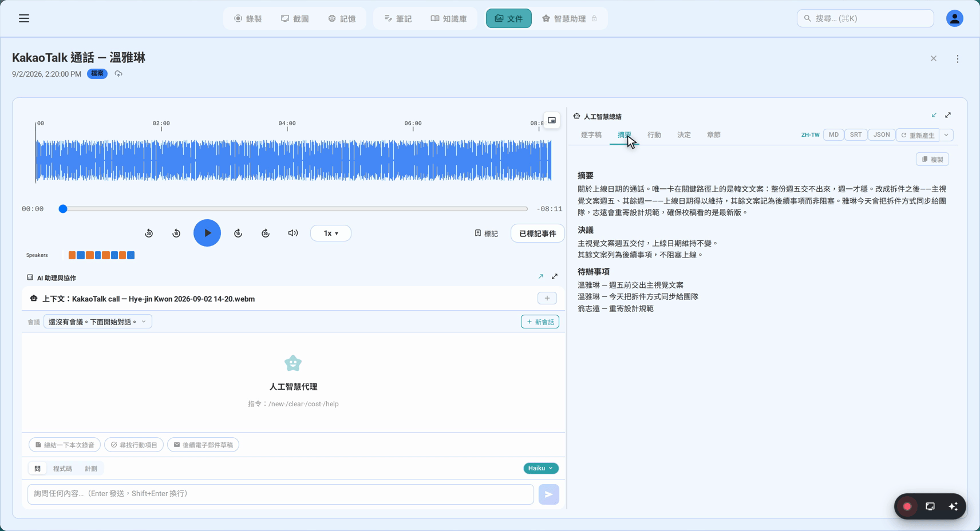Switch to the 決定 decisions tab
The width and height of the screenshot is (980, 531).
click(x=684, y=135)
